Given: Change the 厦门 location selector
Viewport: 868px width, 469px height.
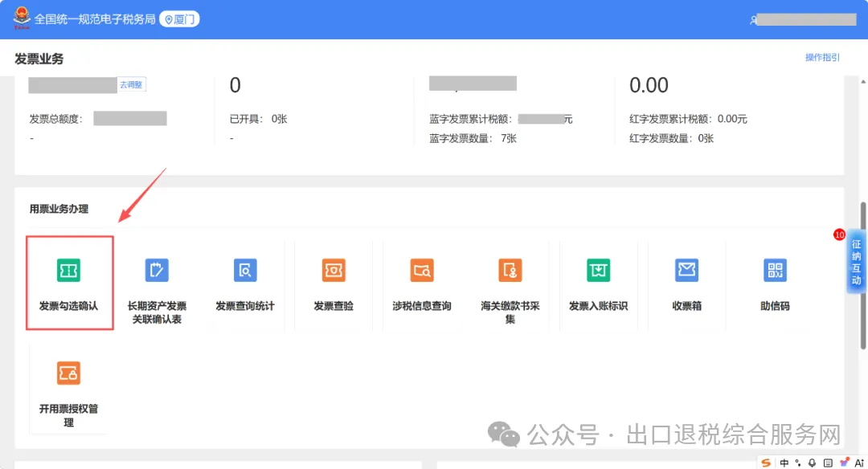Looking at the screenshot, I should (x=179, y=19).
